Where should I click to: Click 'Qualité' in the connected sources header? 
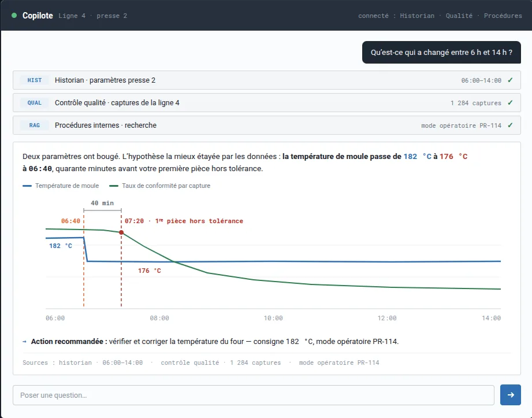[x=459, y=16]
